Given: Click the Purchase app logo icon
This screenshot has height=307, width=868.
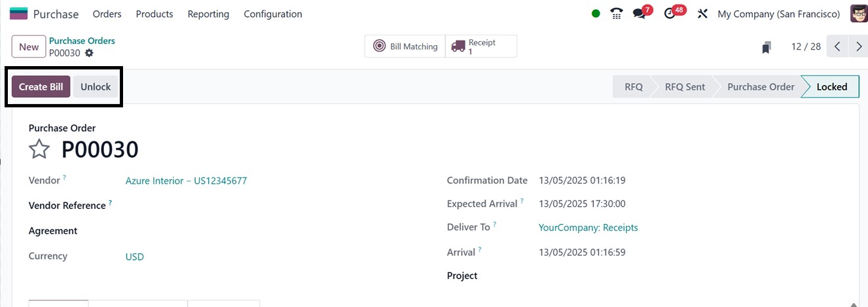Looking at the screenshot, I should point(18,14).
